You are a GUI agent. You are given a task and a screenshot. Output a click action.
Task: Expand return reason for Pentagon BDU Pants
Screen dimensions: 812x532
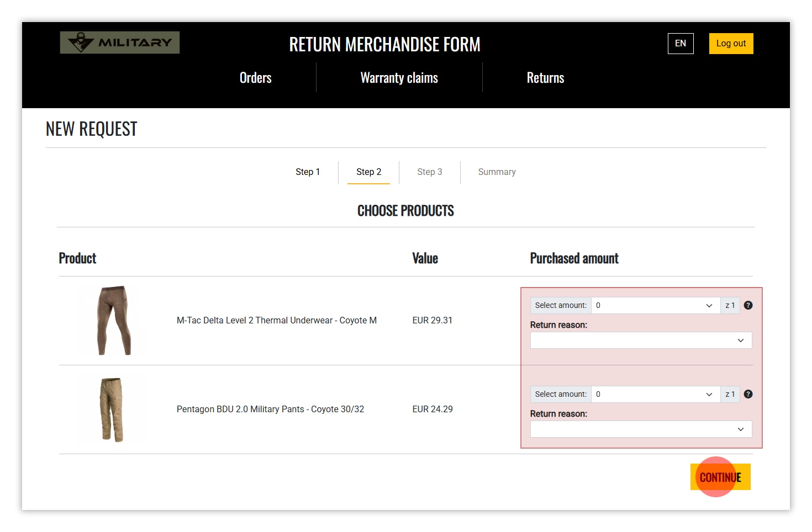click(641, 429)
